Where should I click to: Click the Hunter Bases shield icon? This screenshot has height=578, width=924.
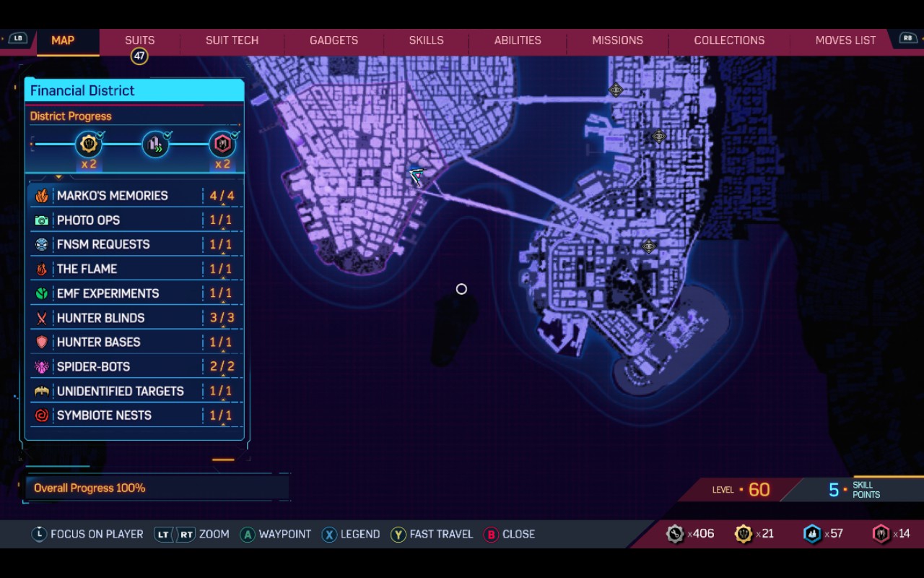(x=42, y=342)
